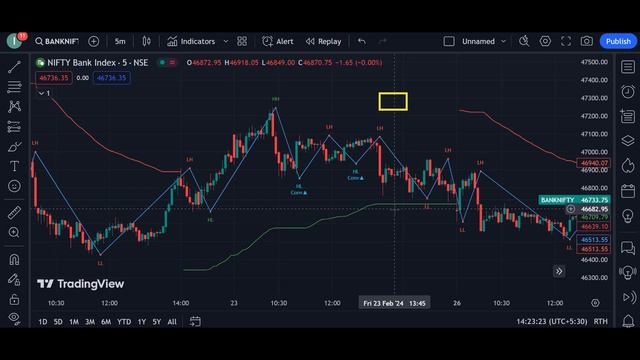
Task: Click the BANKNIFTY 46733.75 price label
Action: pyautogui.click(x=575, y=200)
